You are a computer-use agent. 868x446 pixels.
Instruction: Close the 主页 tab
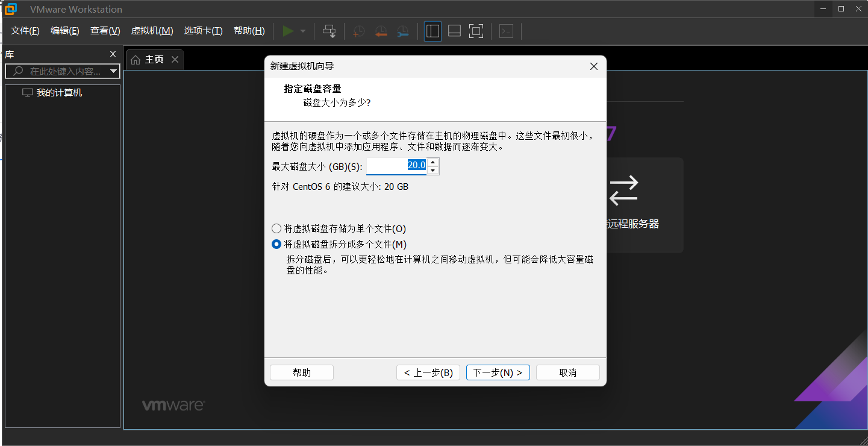[x=175, y=59]
